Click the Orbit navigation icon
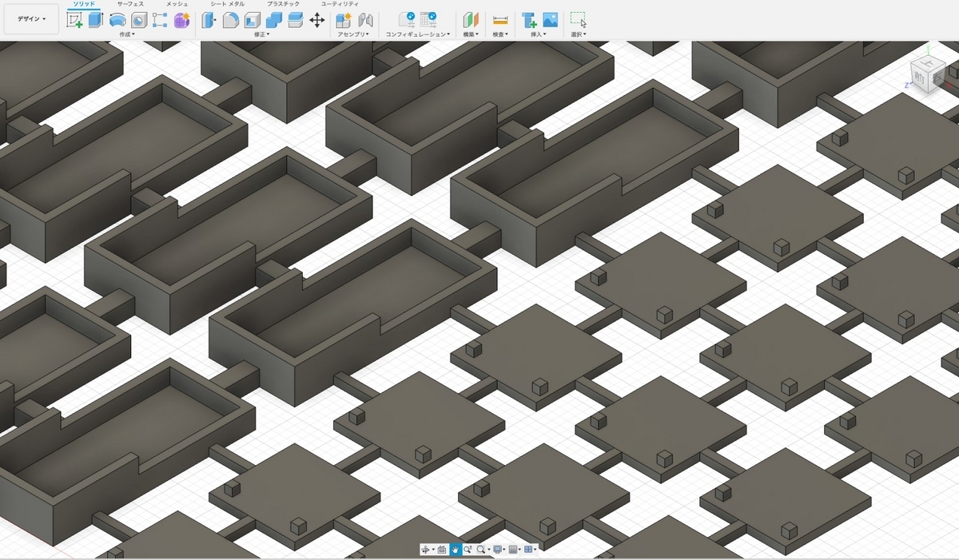 (x=425, y=550)
